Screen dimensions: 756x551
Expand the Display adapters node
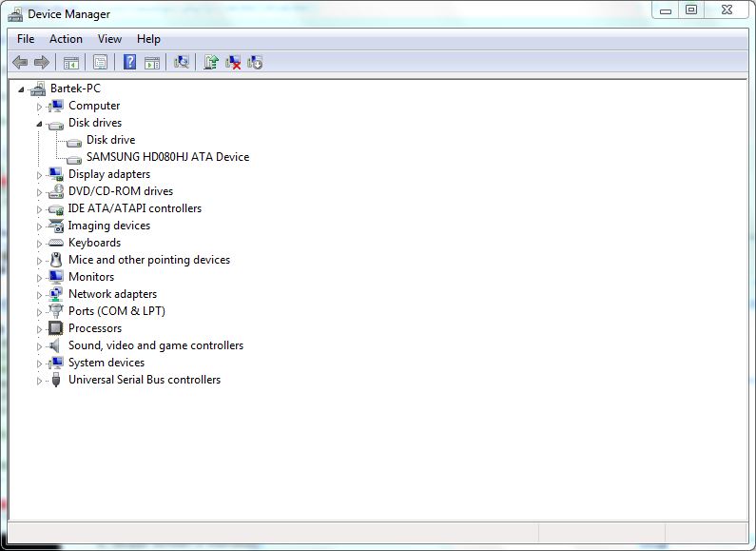40,175
